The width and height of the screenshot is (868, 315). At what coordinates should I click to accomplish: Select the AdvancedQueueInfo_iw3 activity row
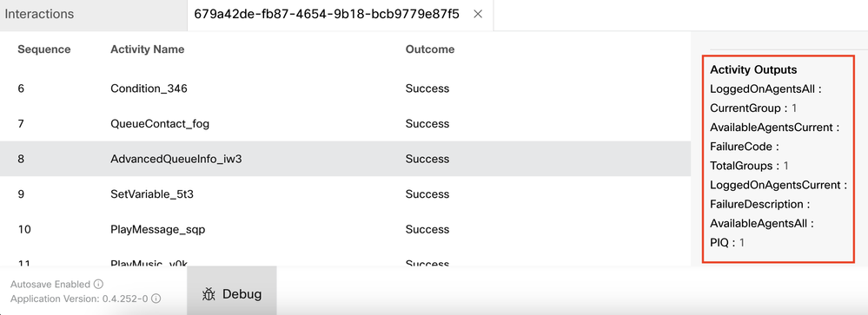click(x=346, y=159)
